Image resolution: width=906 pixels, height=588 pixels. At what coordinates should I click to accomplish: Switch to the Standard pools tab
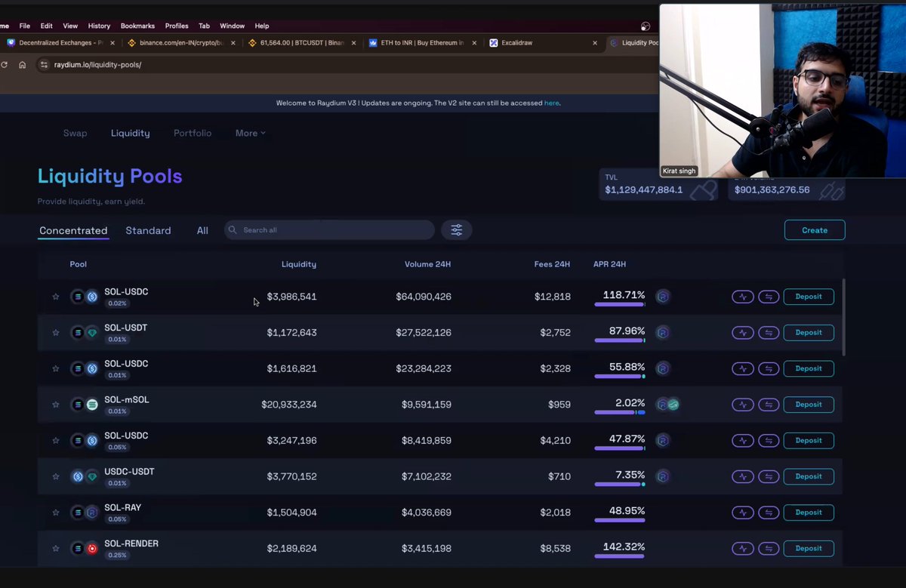click(x=148, y=230)
